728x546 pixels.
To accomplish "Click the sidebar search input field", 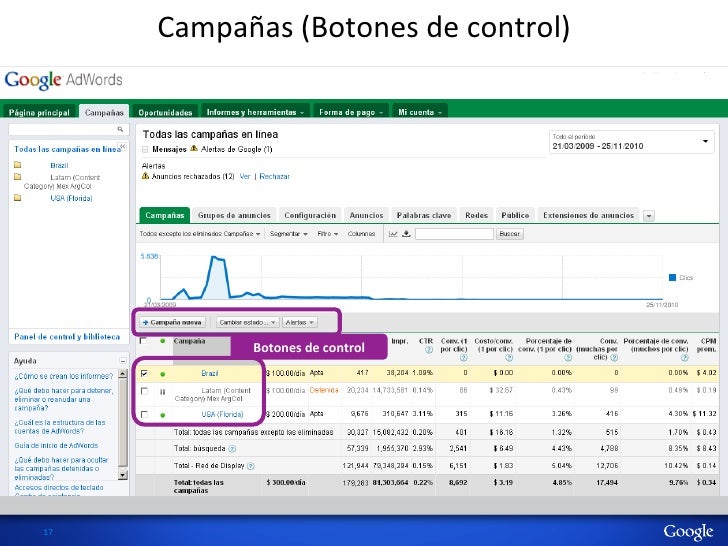I will [x=62, y=129].
